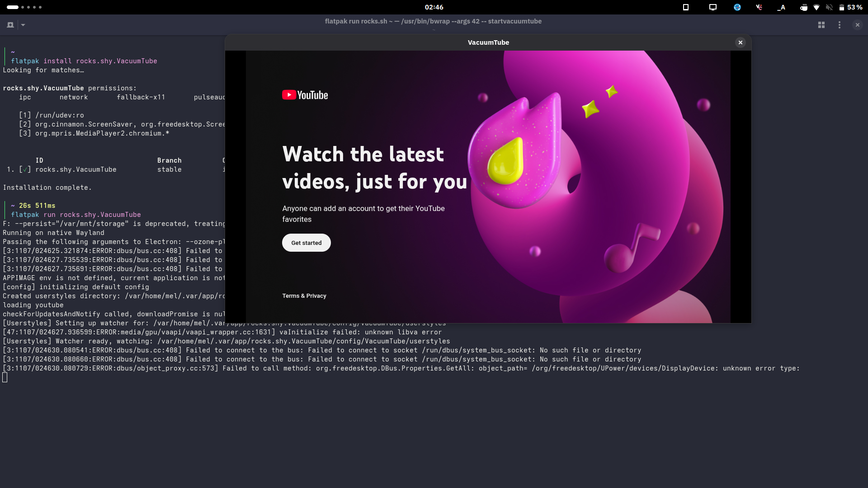Open the terminal tab overview grid
The width and height of the screenshot is (868, 488).
[821, 25]
